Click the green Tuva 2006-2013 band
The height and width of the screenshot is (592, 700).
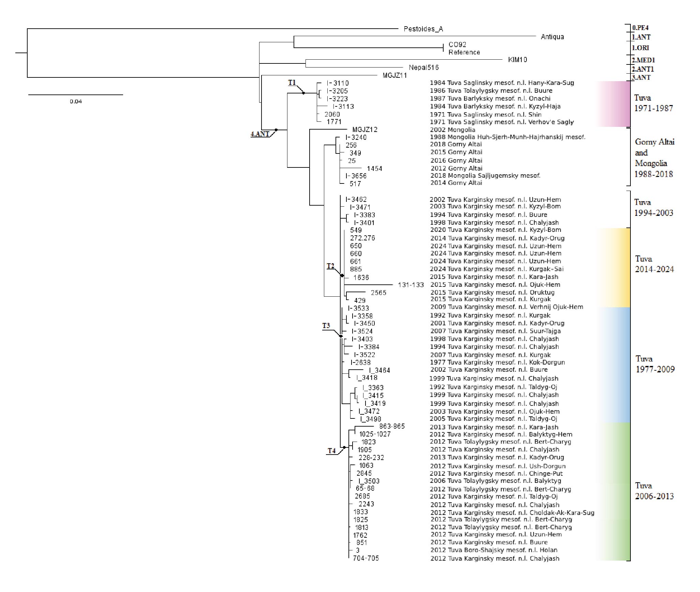coord(615,491)
